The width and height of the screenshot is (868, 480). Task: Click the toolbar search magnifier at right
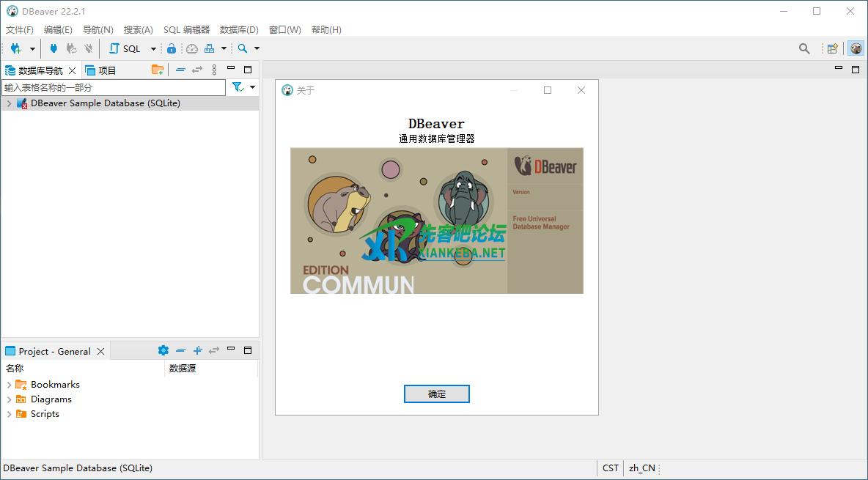(804, 48)
